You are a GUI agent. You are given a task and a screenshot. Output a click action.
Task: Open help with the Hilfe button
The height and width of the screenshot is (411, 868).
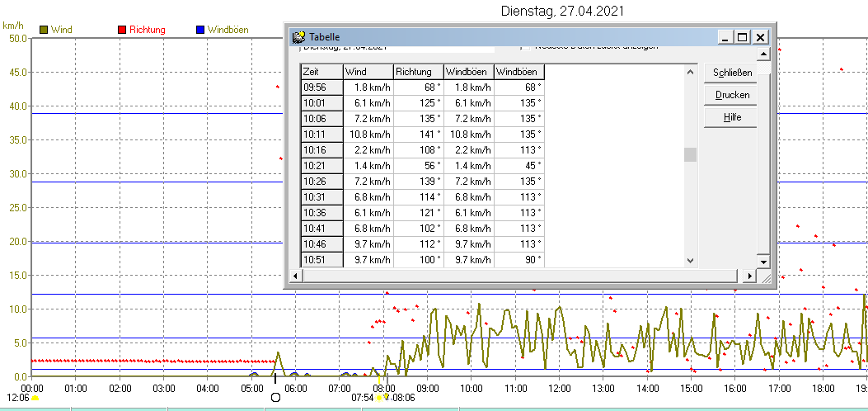730,117
